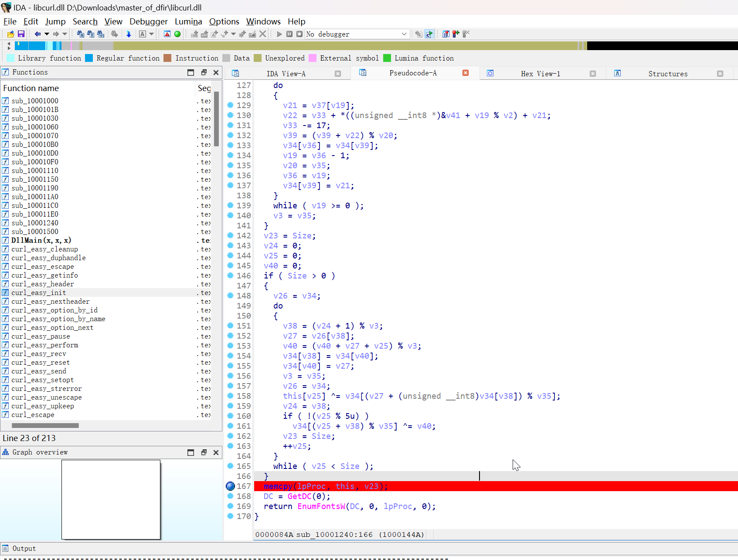Click the Graph overview thumbnail
Screen dimensions: 738x560
tap(111, 499)
